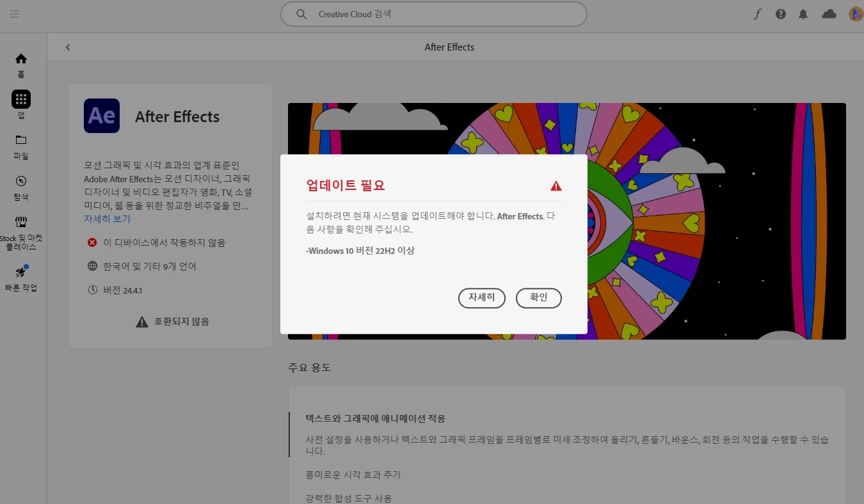The height and width of the screenshot is (504, 864).
Task: Go to 홈 in the sidebar
Action: [x=21, y=65]
